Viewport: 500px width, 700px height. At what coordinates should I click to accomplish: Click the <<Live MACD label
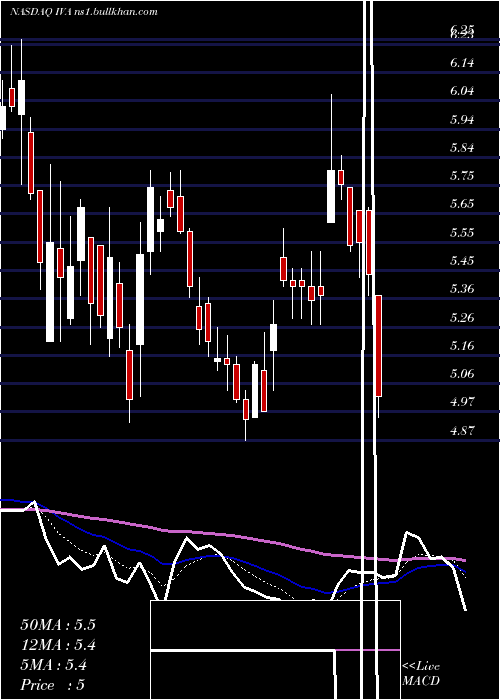(421, 673)
